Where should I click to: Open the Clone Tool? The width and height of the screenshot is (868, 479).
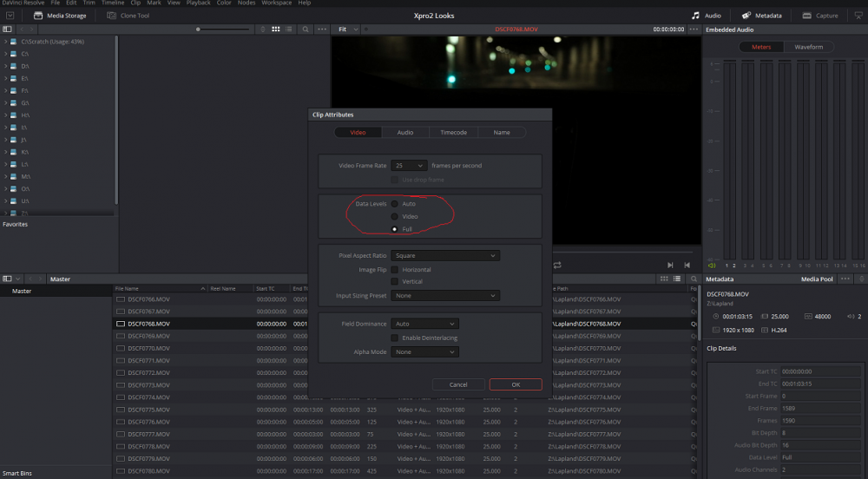[128, 16]
